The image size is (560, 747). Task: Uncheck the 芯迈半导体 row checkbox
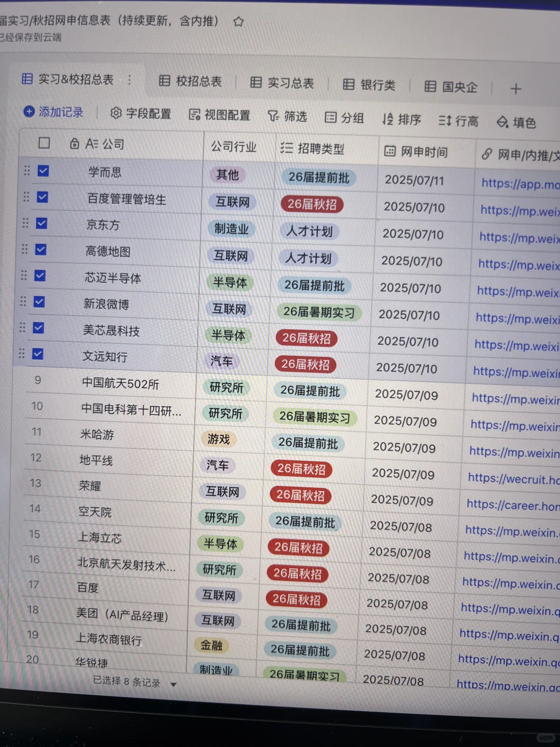coord(40,275)
